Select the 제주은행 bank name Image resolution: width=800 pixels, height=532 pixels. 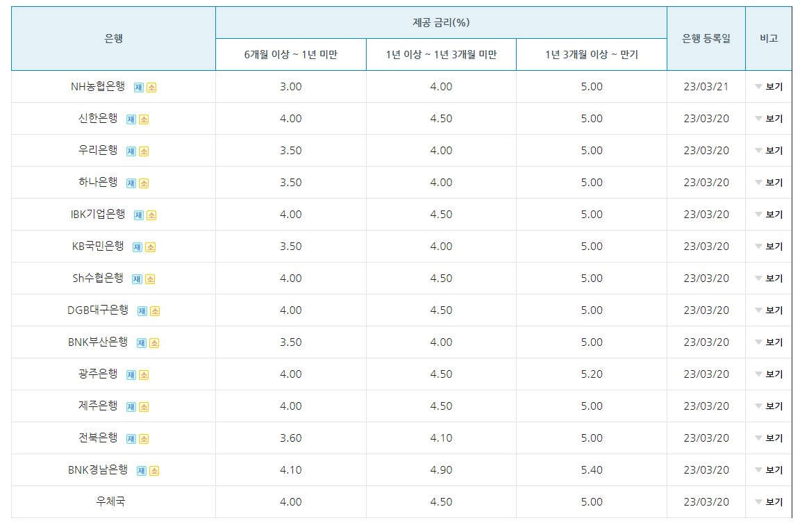98,406
